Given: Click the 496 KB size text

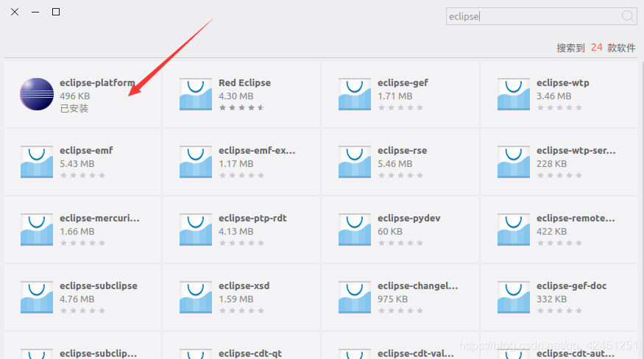Looking at the screenshot, I should (75, 96).
